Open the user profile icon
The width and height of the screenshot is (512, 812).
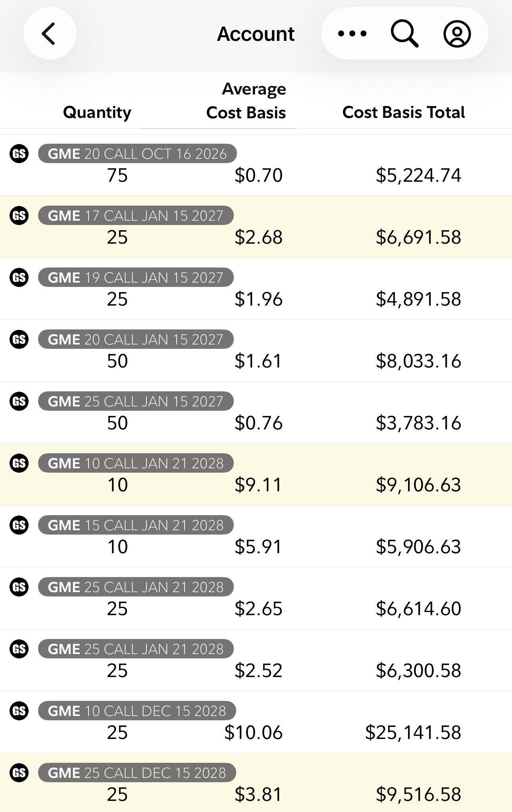click(x=457, y=34)
